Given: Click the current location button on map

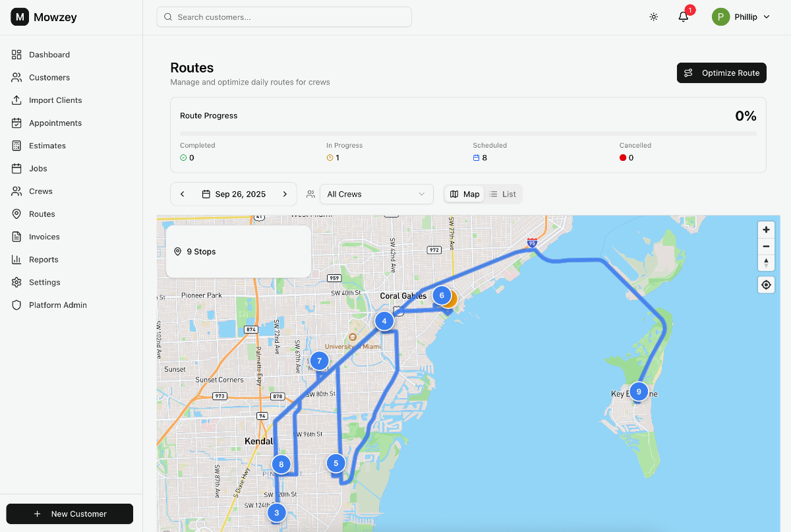Looking at the screenshot, I should pyautogui.click(x=766, y=284).
